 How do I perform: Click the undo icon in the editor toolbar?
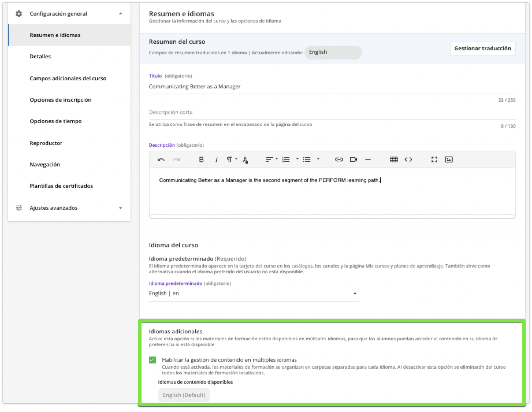pyautogui.click(x=161, y=159)
